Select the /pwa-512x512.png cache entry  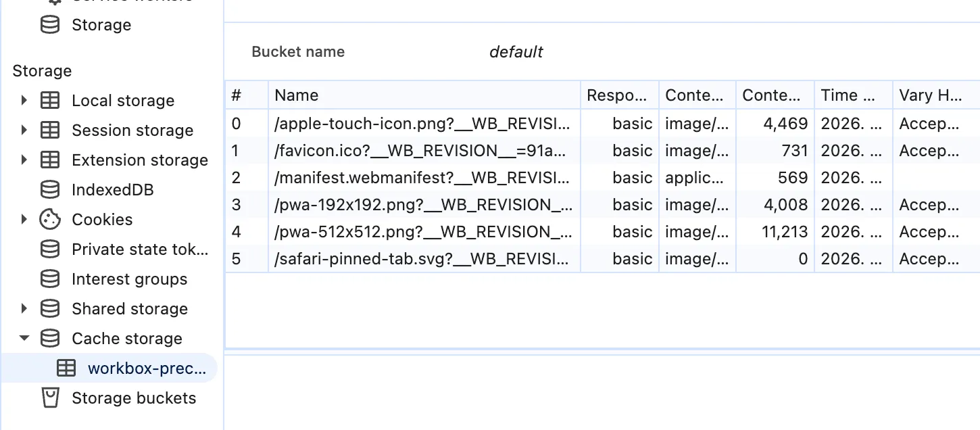[603, 232]
